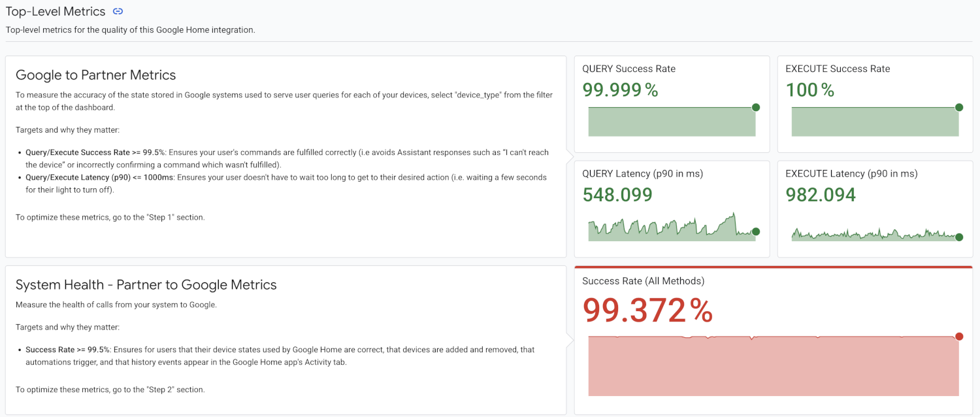Click the 99.999 % query success value
980x417 pixels.
point(620,90)
